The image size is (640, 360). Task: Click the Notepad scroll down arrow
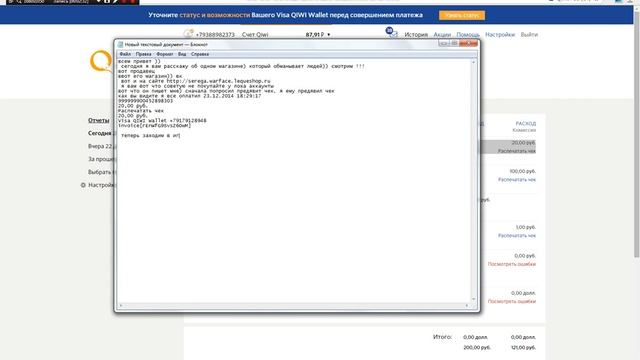point(473,299)
